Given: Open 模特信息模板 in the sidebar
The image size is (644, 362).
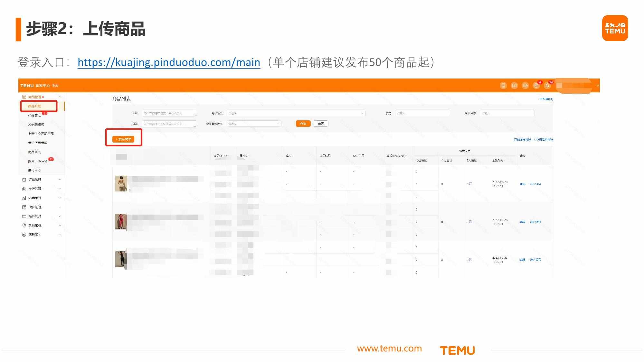Looking at the screenshot, I should point(38,143).
